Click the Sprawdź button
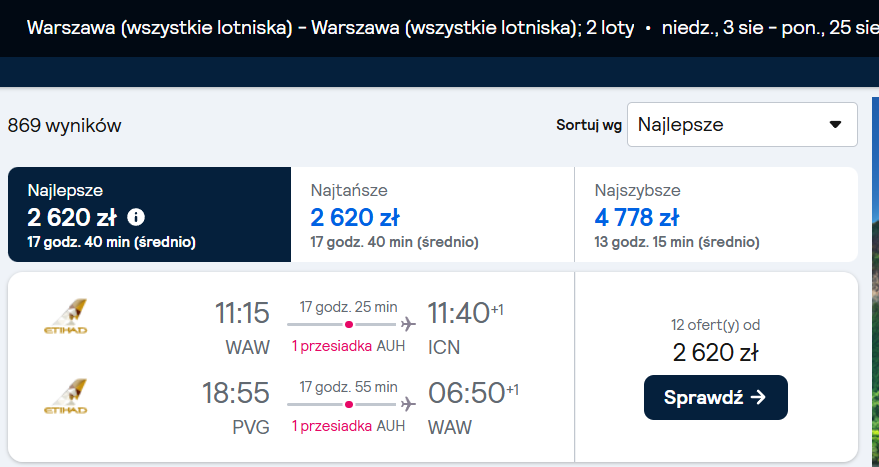Screen dimensions: 879x467 click(x=716, y=397)
